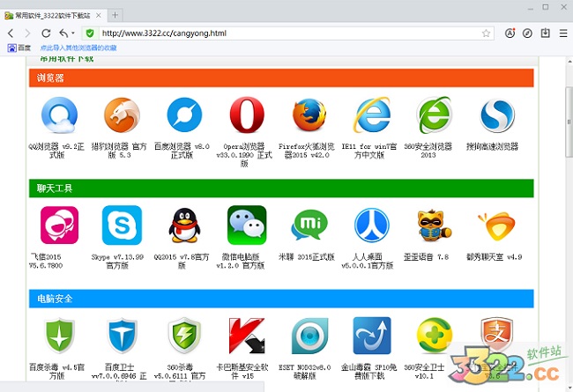Open the compass icon in toolbar
The height and width of the screenshot is (392, 573).
527,33
